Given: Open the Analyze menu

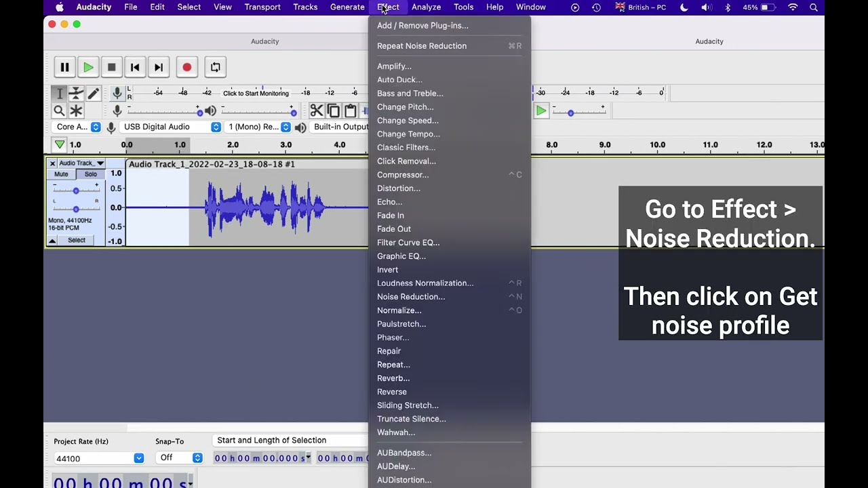Looking at the screenshot, I should [426, 7].
